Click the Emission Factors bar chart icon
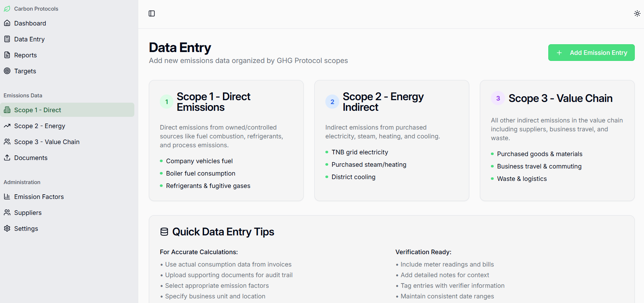Image resolution: width=644 pixels, height=303 pixels. 7,197
